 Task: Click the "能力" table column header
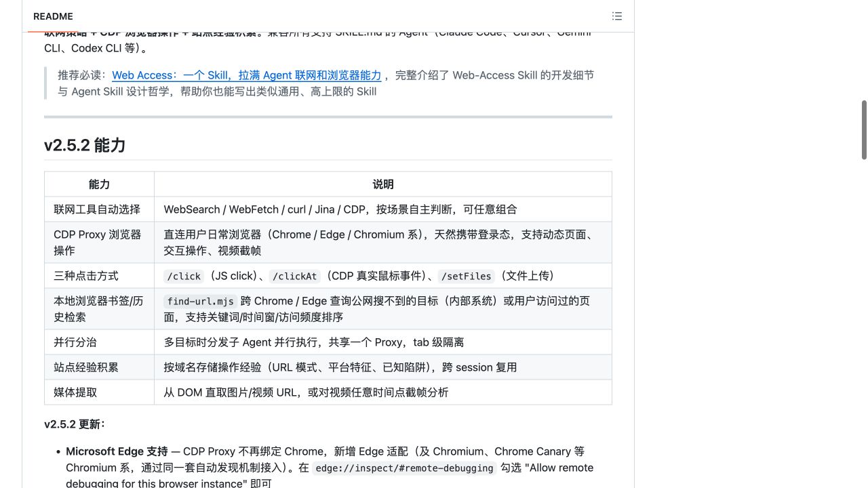(x=99, y=184)
